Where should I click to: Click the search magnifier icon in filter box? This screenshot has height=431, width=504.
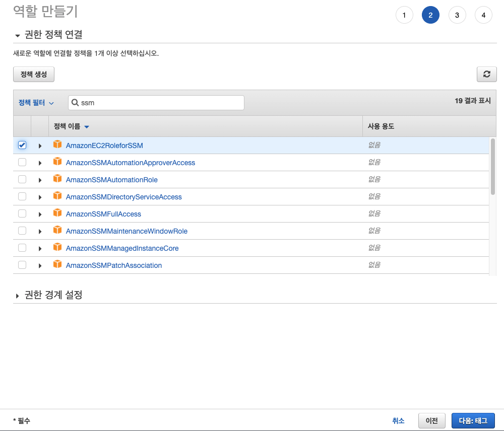coord(75,102)
